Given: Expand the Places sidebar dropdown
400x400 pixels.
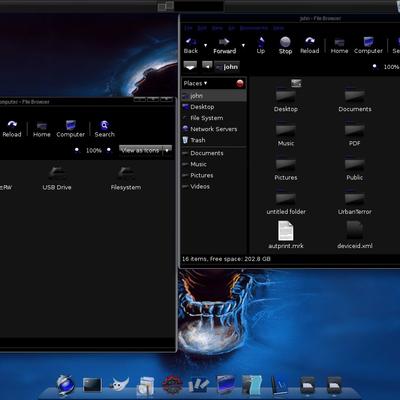Looking at the screenshot, I should tap(196, 83).
